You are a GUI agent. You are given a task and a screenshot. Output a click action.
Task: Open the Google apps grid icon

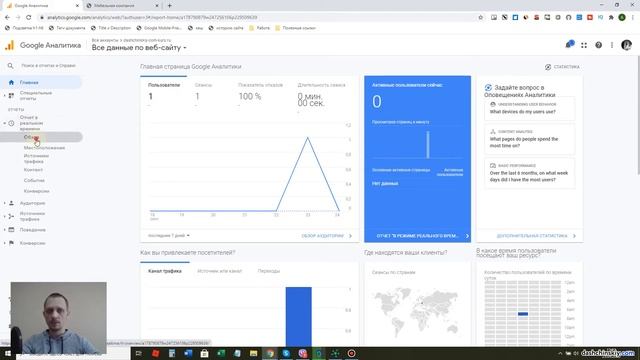[x=584, y=45]
